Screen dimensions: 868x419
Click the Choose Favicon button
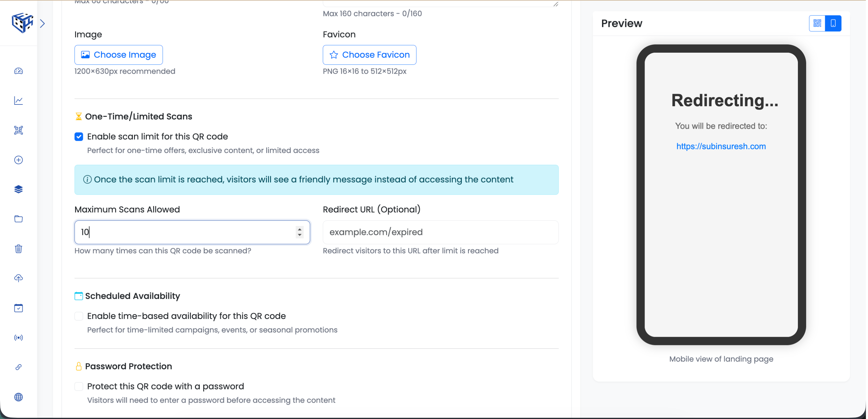click(369, 55)
